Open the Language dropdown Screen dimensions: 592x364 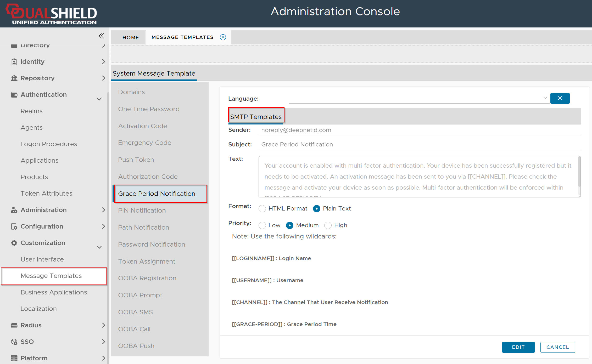point(545,98)
